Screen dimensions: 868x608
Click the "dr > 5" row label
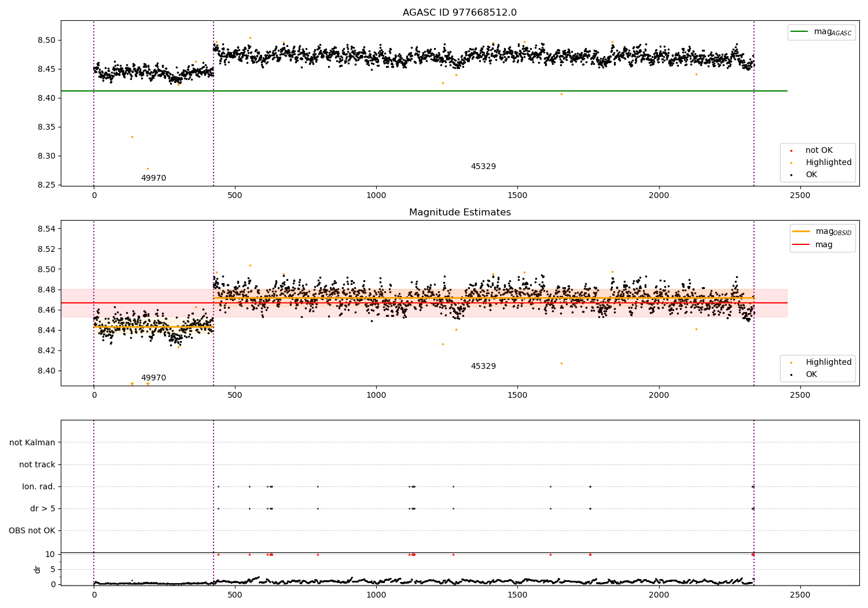tap(43, 508)
